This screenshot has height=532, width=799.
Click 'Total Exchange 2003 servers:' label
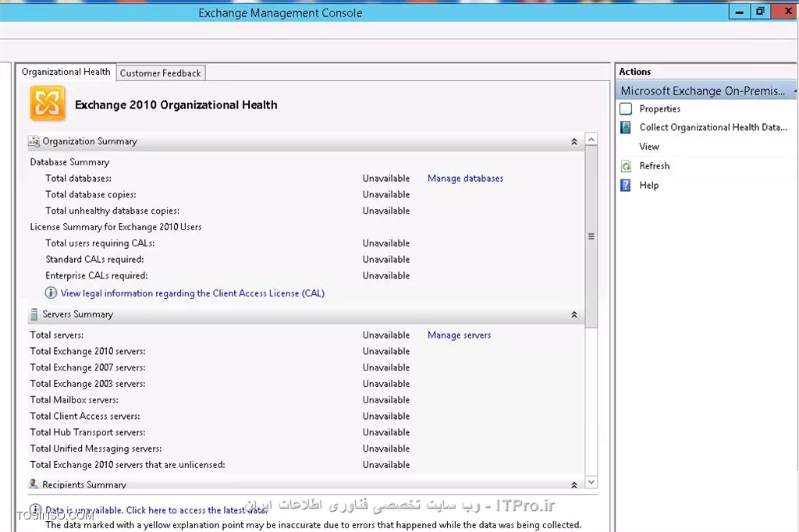point(87,384)
